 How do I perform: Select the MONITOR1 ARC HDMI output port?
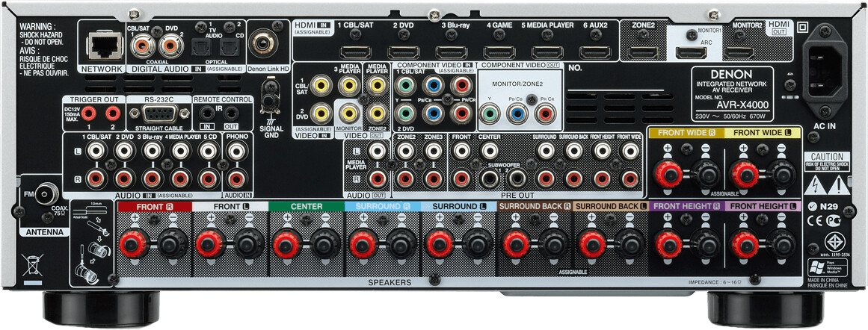[x=691, y=52]
